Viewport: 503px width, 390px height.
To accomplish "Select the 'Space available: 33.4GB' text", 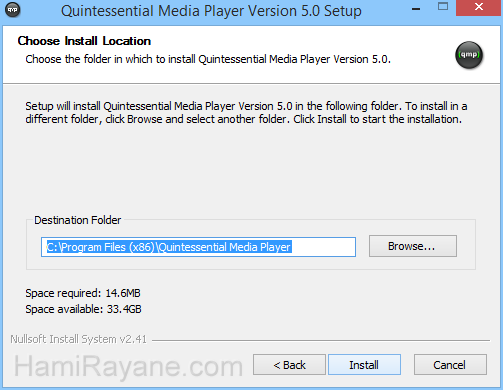I will point(83,309).
